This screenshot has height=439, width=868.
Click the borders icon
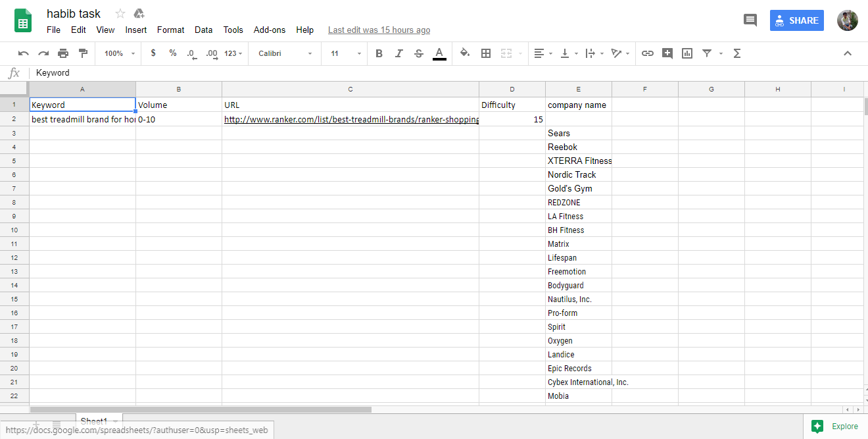tap(485, 53)
